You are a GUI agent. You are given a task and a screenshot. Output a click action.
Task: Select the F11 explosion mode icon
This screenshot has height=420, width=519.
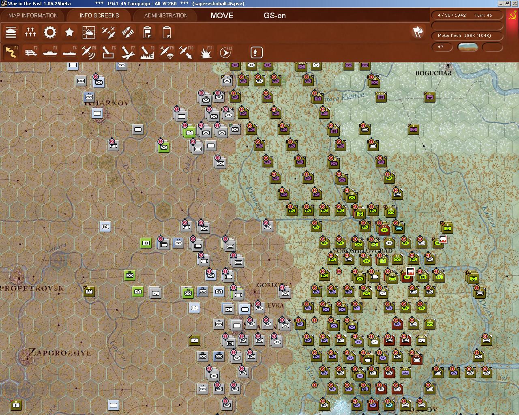point(206,52)
